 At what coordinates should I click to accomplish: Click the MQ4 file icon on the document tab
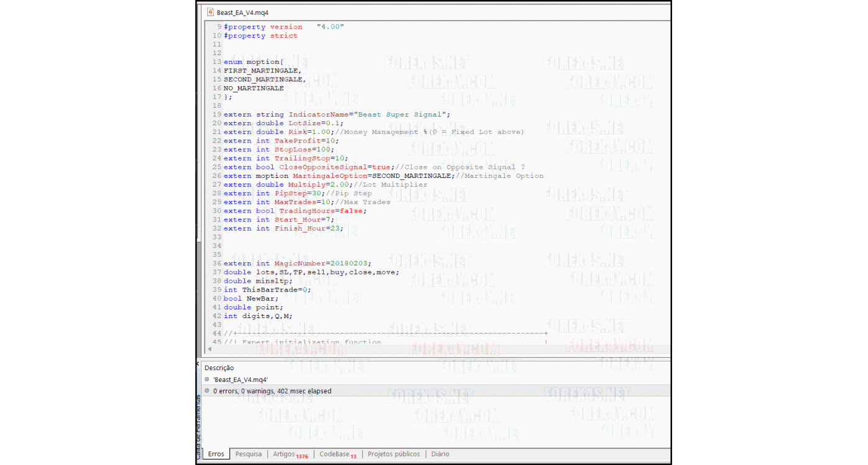click(x=209, y=12)
